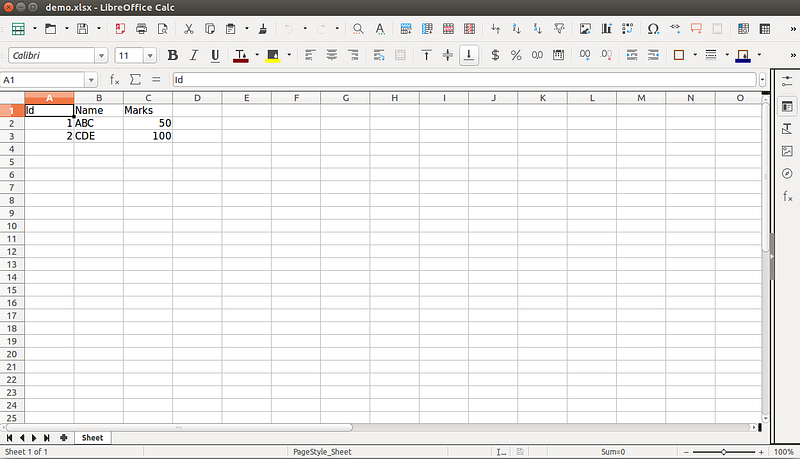800x459 pixels.
Task: Click the Paste clipboard icon
Action: pos(231,29)
